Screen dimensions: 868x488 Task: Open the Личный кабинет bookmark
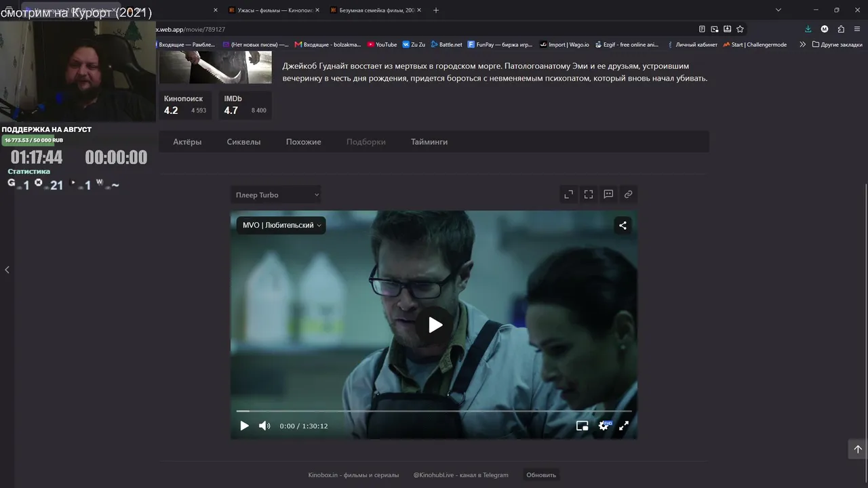(692, 45)
